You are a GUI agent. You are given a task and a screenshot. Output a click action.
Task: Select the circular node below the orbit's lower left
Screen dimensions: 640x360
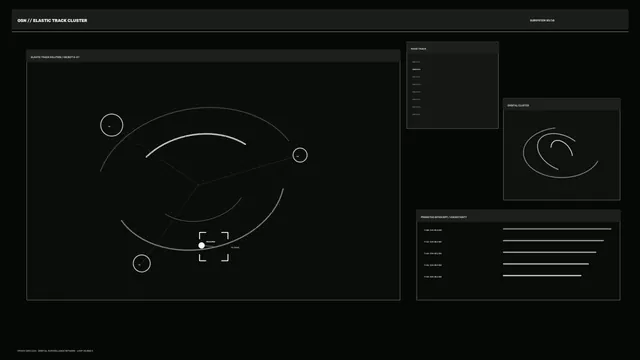click(x=142, y=263)
